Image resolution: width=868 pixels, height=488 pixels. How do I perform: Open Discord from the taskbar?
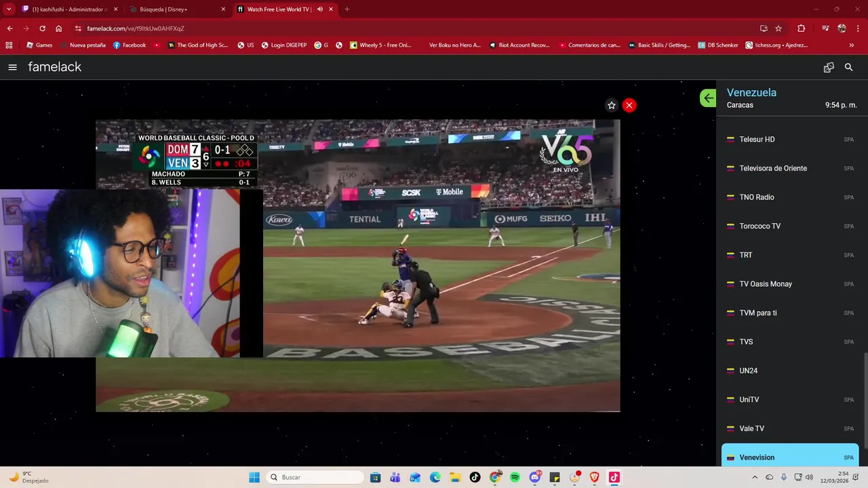534,477
